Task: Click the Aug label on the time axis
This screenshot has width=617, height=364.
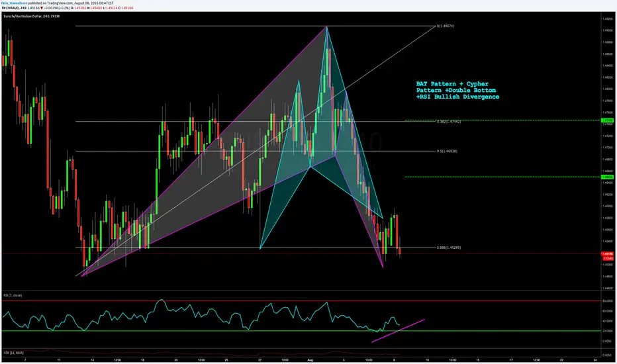Action: (x=310, y=359)
